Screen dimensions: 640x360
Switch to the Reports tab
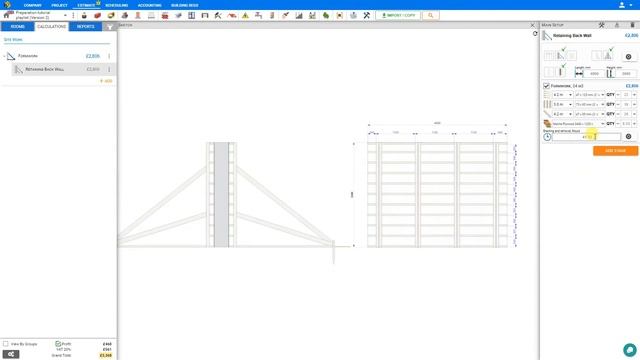click(85, 27)
